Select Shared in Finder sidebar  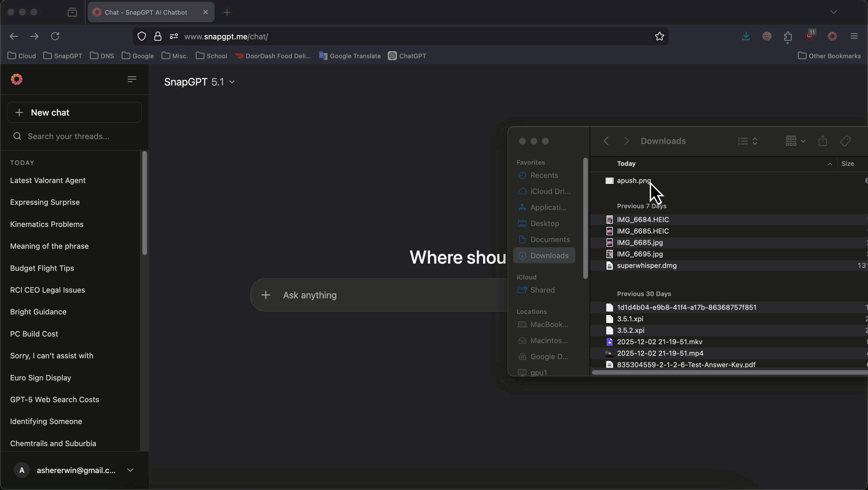click(544, 290)
